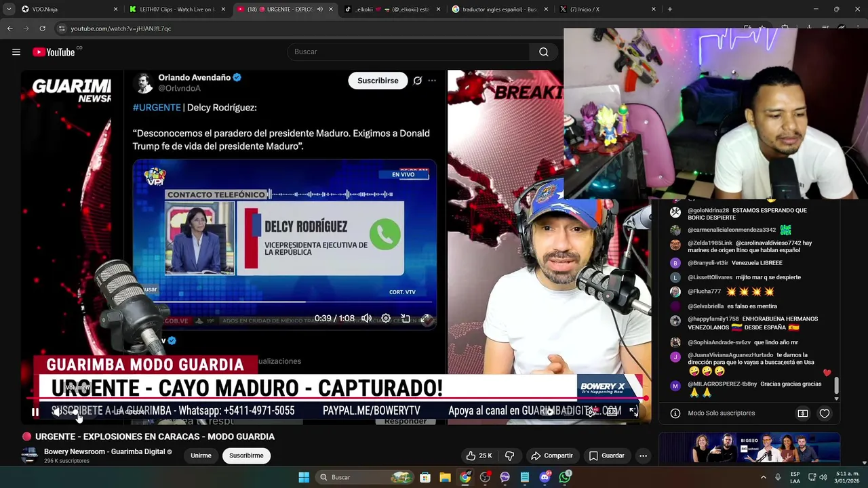Switch to traductor ingles español tab
868x488 pixels.
pyautogui.click(x=500, y=9)
